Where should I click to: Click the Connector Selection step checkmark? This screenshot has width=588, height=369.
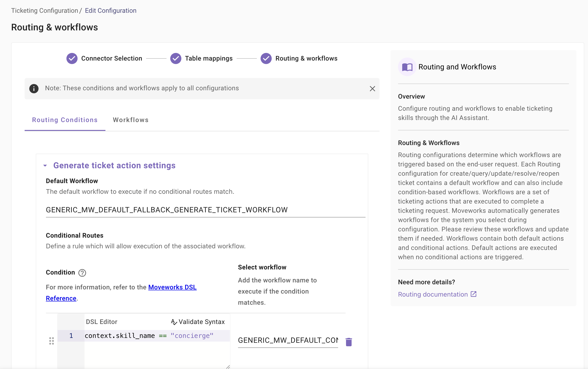tap(72, 58)
